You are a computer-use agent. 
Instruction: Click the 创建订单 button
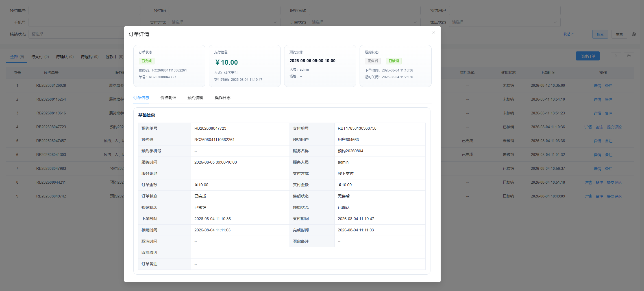click(588, 56)
